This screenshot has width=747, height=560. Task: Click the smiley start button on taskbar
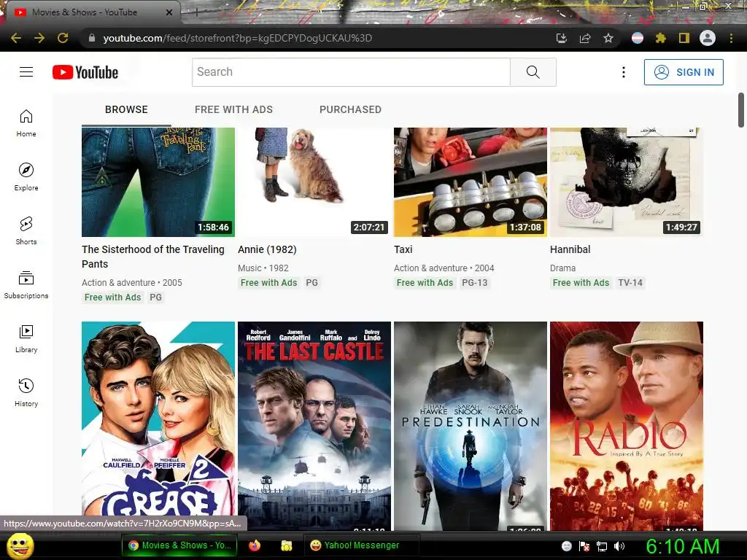point(20,545)
